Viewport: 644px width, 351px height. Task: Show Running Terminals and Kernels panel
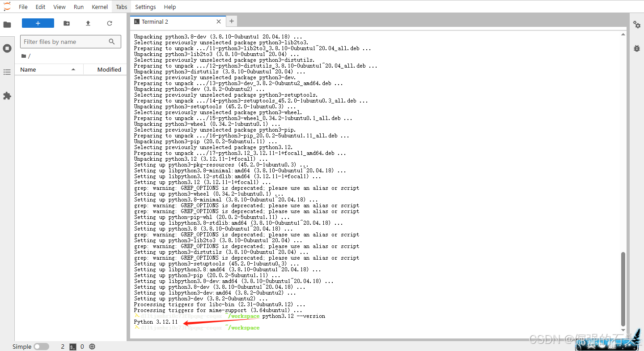tap(7, 48)
